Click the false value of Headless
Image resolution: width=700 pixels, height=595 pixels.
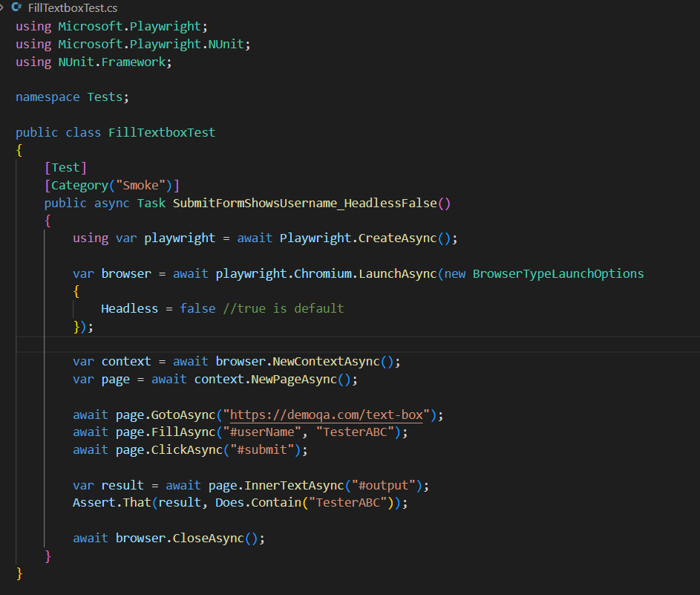pos(197,308)
